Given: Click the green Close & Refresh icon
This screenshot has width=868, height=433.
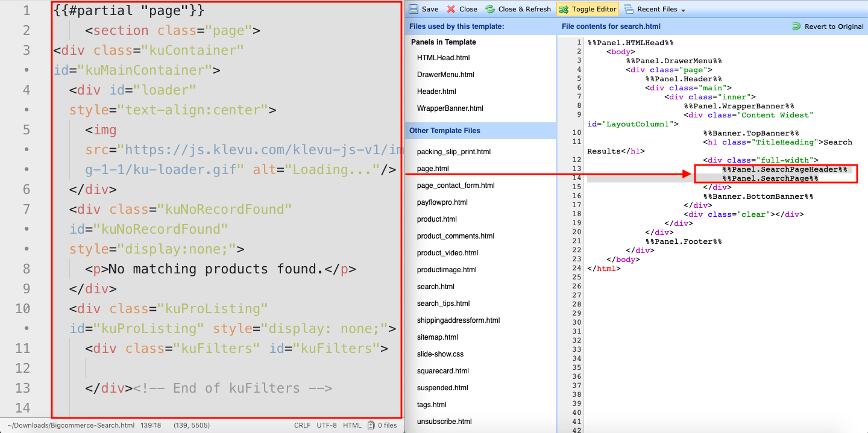Looking at the screenshot, I should (x=490, y=9).
